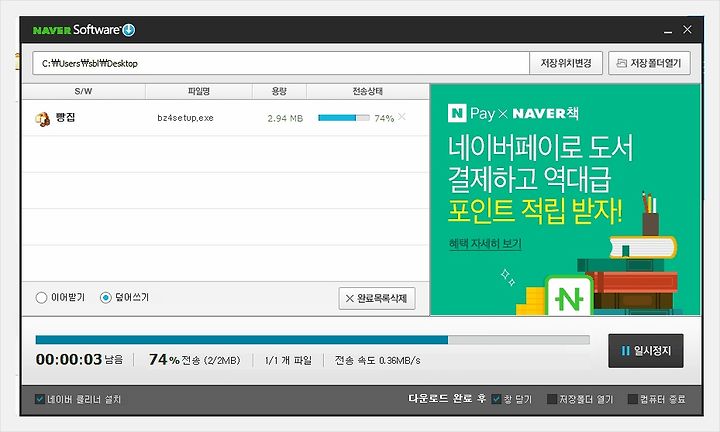The width and height of the screenshot is (720, 432).
Task: Toggle the 네이버 클리너 설치 checkbox
Action: [x=39, y=399]
